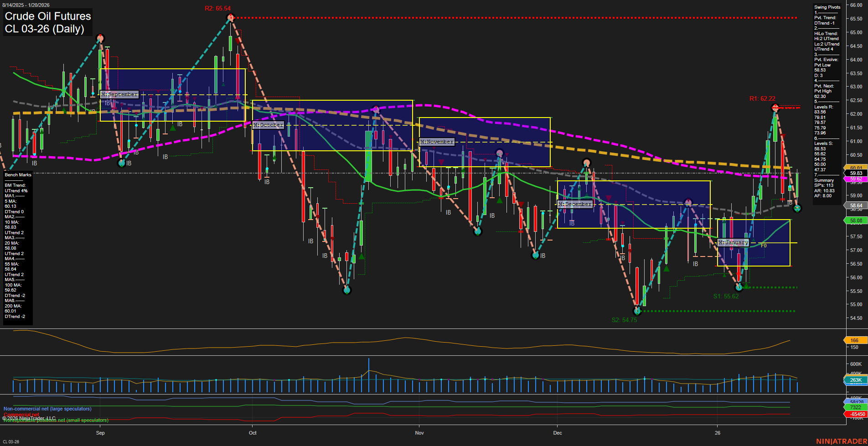
Task: Click the gold 60.01 price tag on the right axis
Action: (855, 168)
